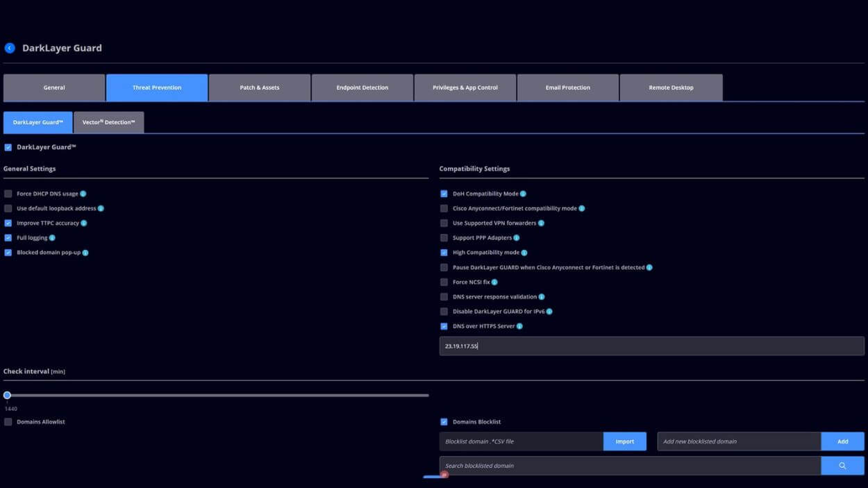Enable Use default loopback address

click(8, 208)
